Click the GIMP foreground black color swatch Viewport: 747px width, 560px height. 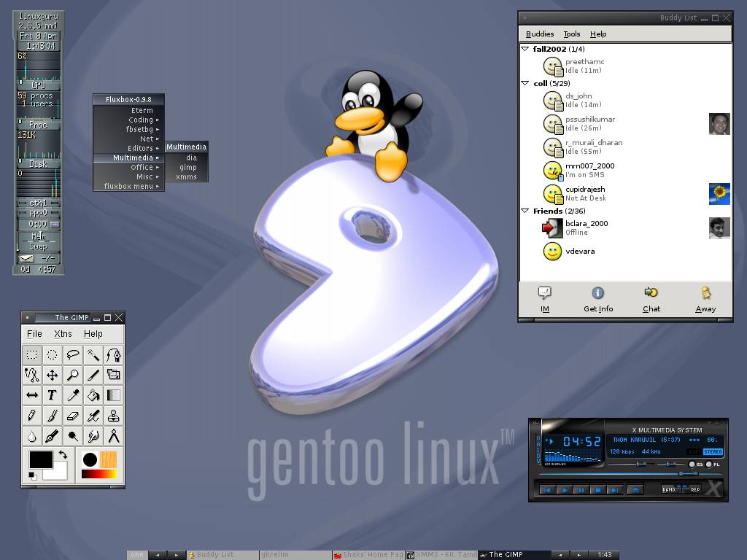41,459
